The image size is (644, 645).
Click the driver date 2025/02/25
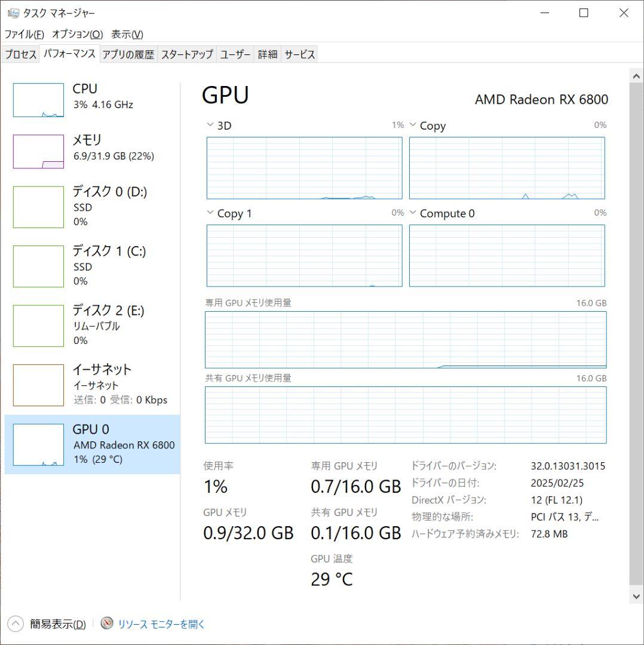point(557,483)
